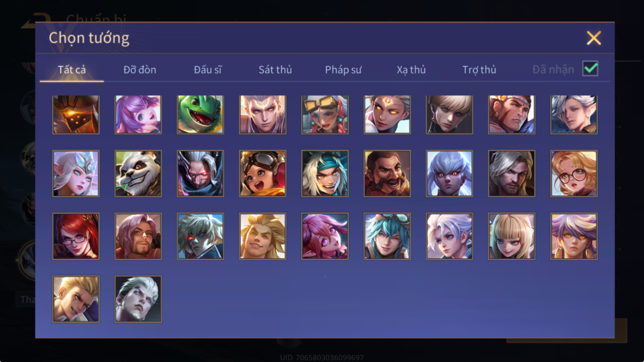Select the masked hero with glowing red eye
This screenshot has height=362, width=644.
200,173
